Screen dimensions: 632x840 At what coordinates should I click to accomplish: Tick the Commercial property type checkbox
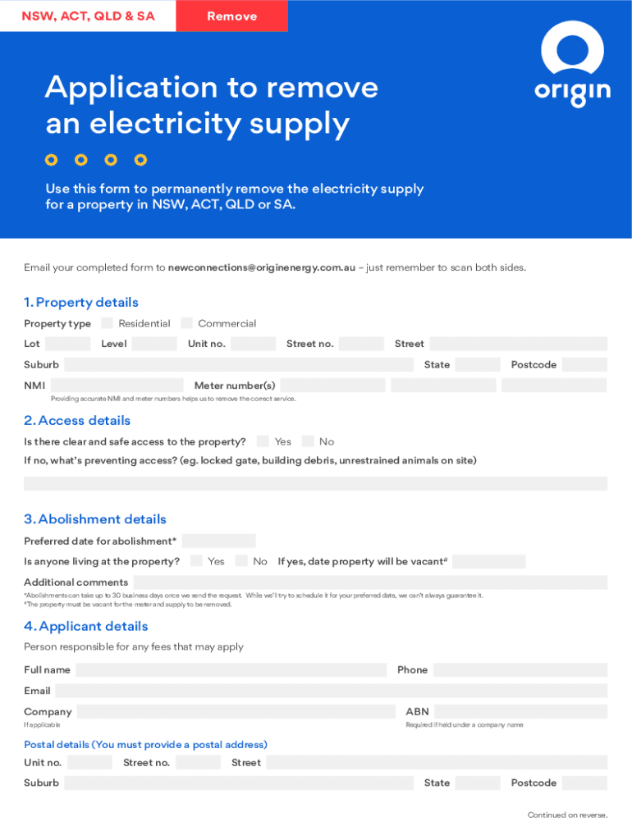(187, 323)
